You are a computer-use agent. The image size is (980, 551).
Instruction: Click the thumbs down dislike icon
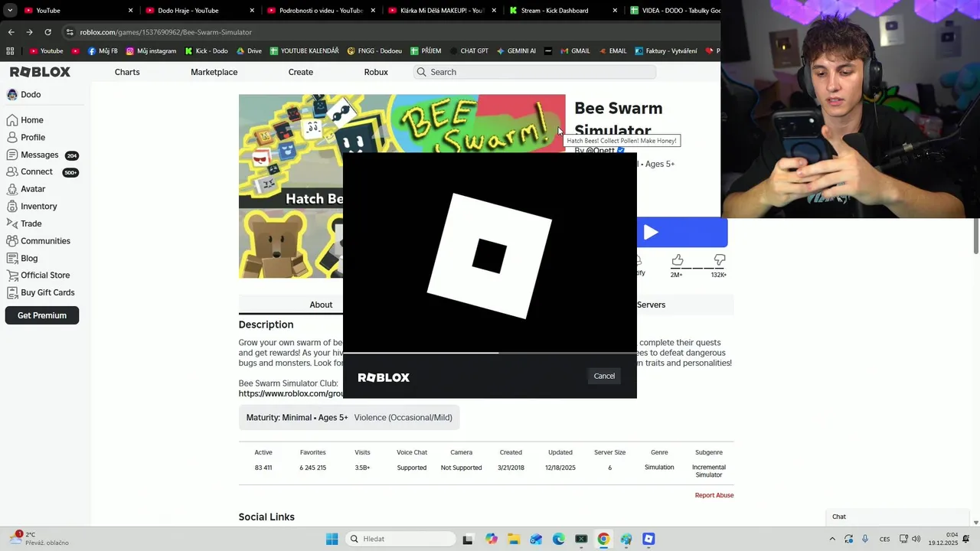[719, 260]
